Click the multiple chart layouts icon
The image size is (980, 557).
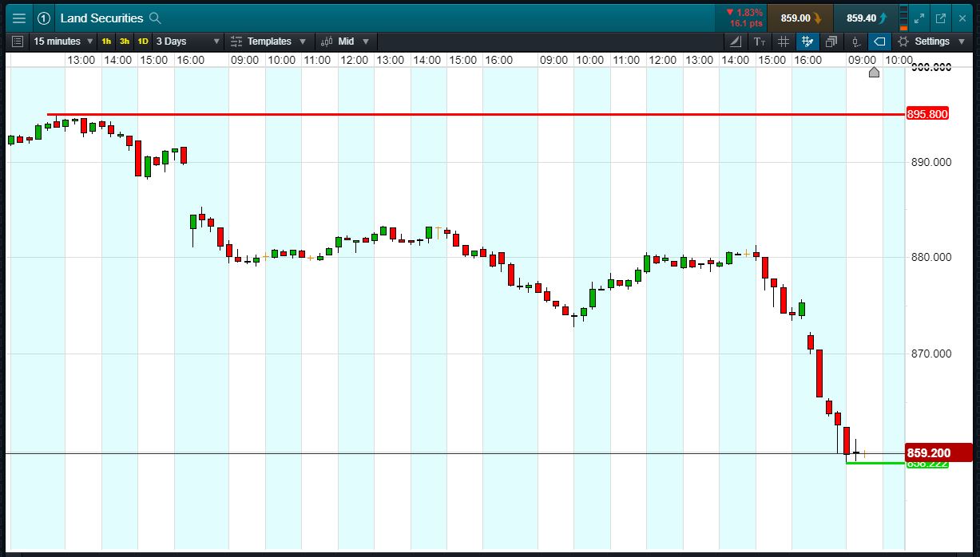pyautogui.click(x=831, y=41)
